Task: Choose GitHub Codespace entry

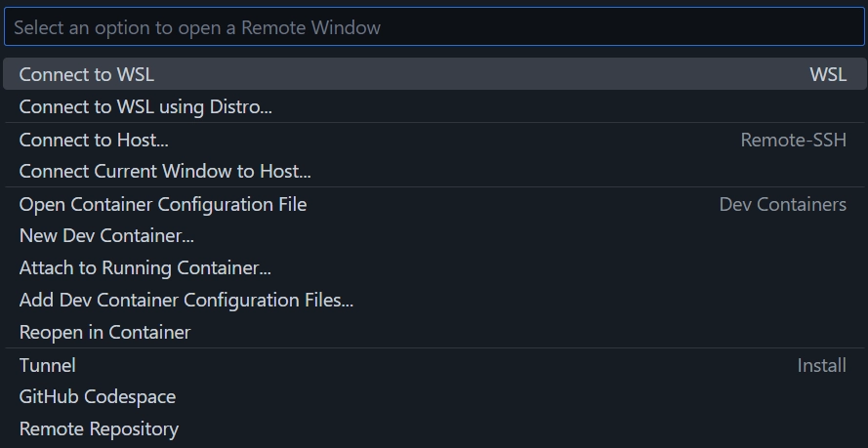Action: click(98, 396)
